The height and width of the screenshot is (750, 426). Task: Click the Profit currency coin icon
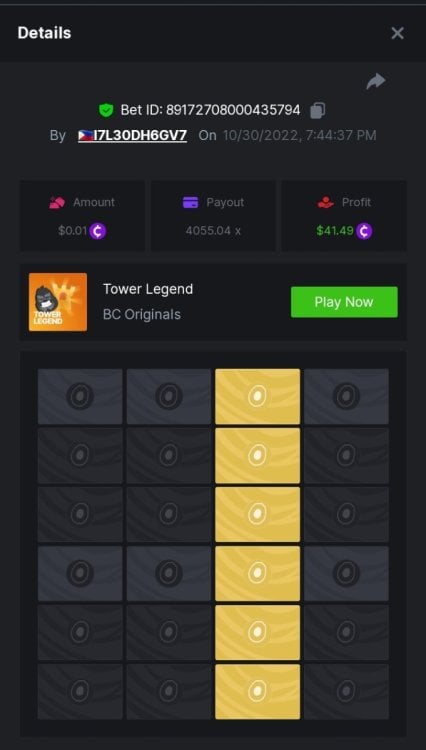pyautogui.click(x=364, y=232)
